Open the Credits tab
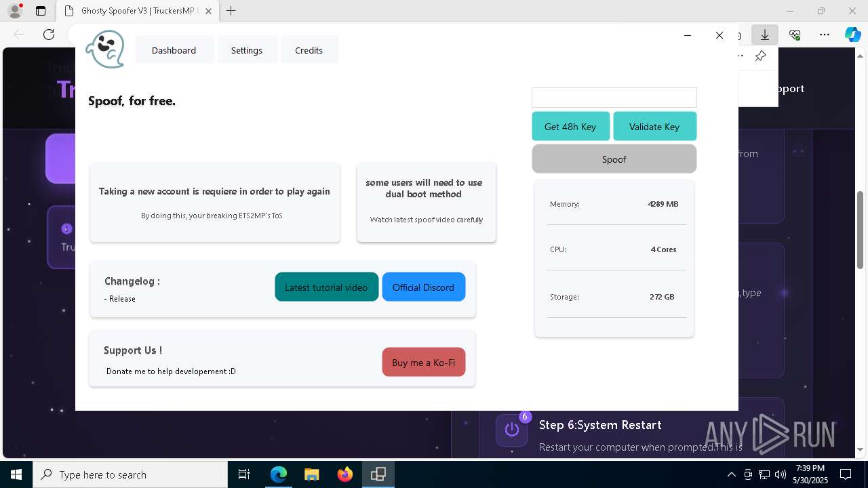The image size is (868, 488). (x=309, y=50)
